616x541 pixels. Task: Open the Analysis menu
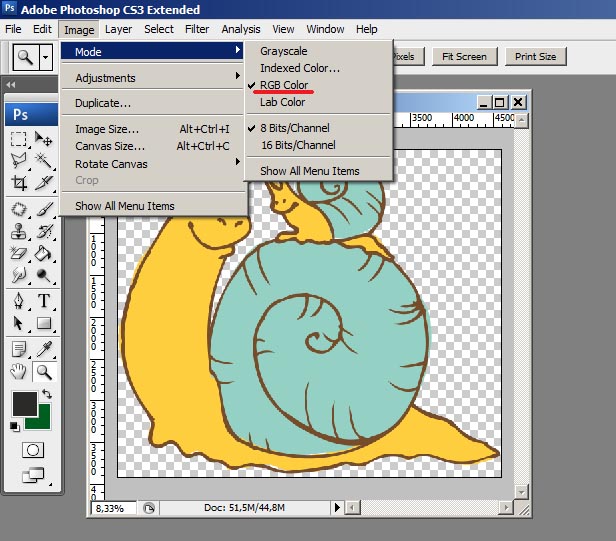point(241,29)
